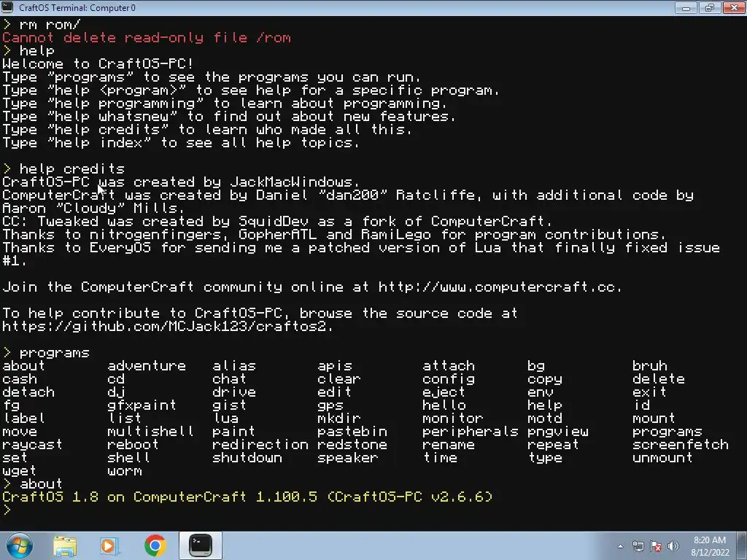
Task: Click 'pastebin' in the programs list
Action: (x=352, y=432)
